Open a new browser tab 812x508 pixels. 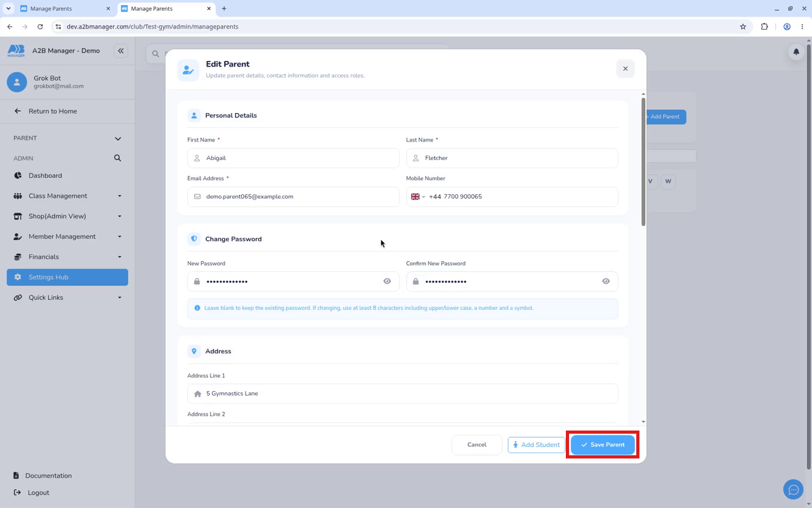pos(224,8)
